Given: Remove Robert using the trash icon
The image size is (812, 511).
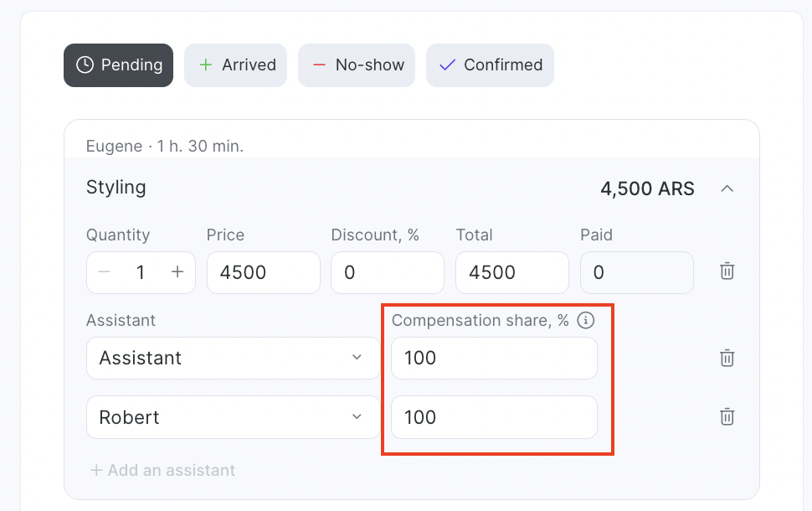Looking at the screenshot, I should (727, 417).
